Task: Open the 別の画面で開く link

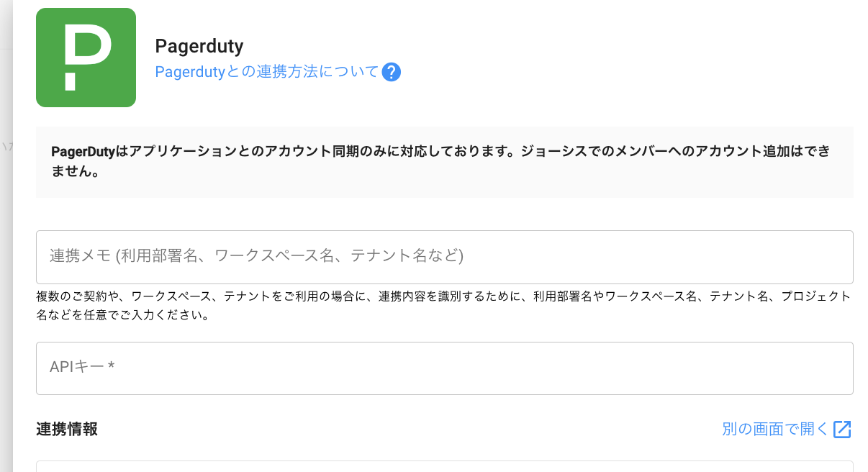Action: click(x=775, y=430)
